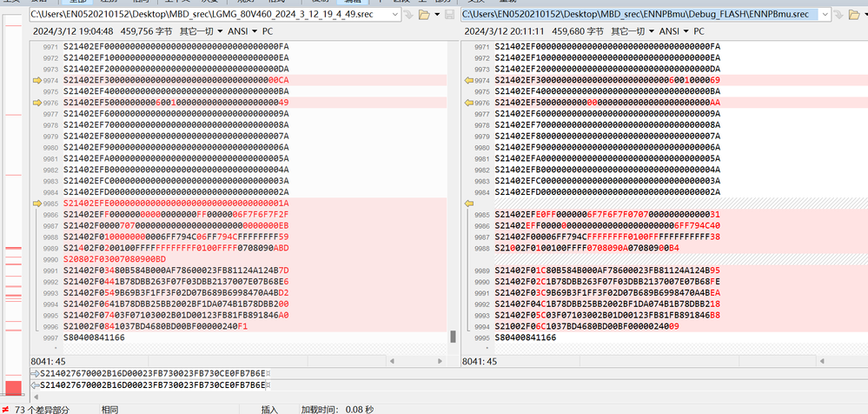
Task: Click right line 9985 ending 000031
Action: point(608,215)
